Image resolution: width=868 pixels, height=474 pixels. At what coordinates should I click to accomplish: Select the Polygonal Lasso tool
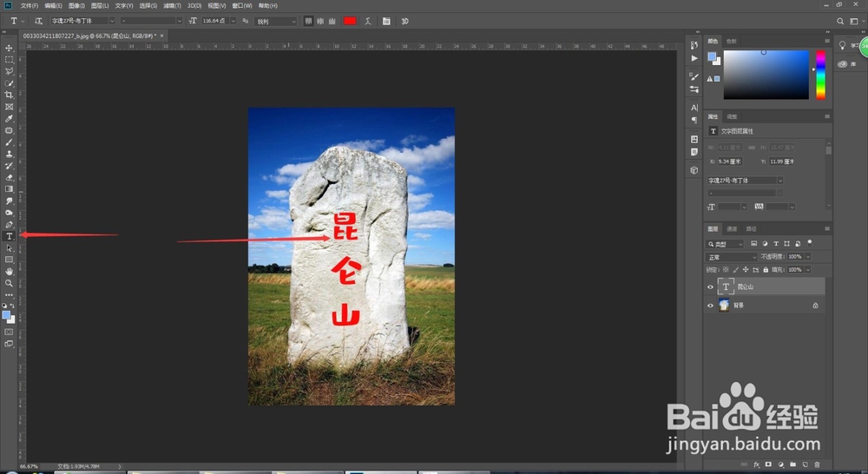pyautogui.click(x=9, y=71)
